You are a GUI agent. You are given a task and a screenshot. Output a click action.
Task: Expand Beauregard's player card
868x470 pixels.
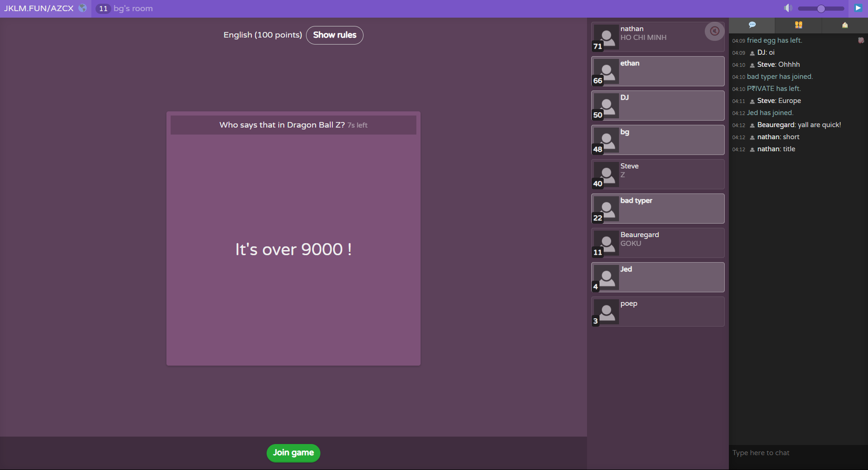[657, 243]
